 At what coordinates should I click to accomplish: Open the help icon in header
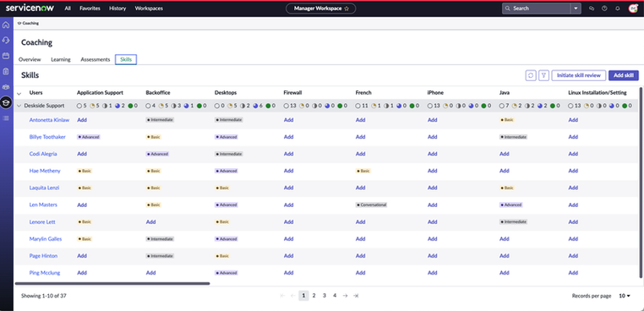(603, 8)
